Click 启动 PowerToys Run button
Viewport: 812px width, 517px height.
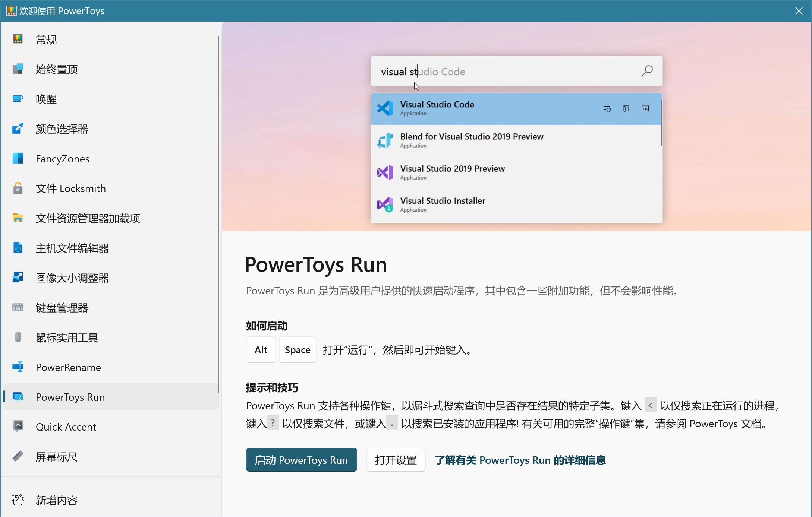pos(301,460)
